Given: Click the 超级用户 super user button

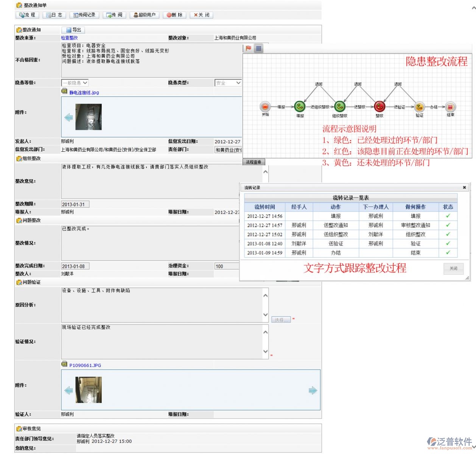Looking at the screenshot, I should [x=145, y=15].
